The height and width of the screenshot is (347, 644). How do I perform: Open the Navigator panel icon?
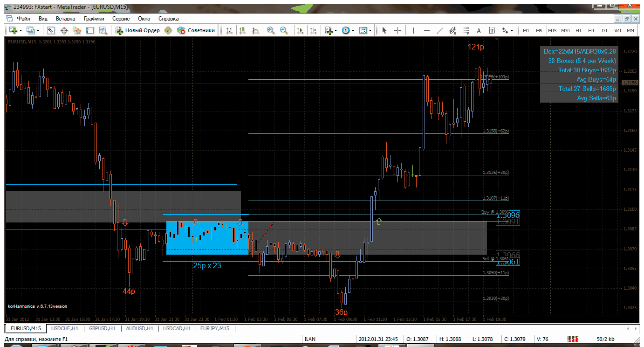point(77,30)
